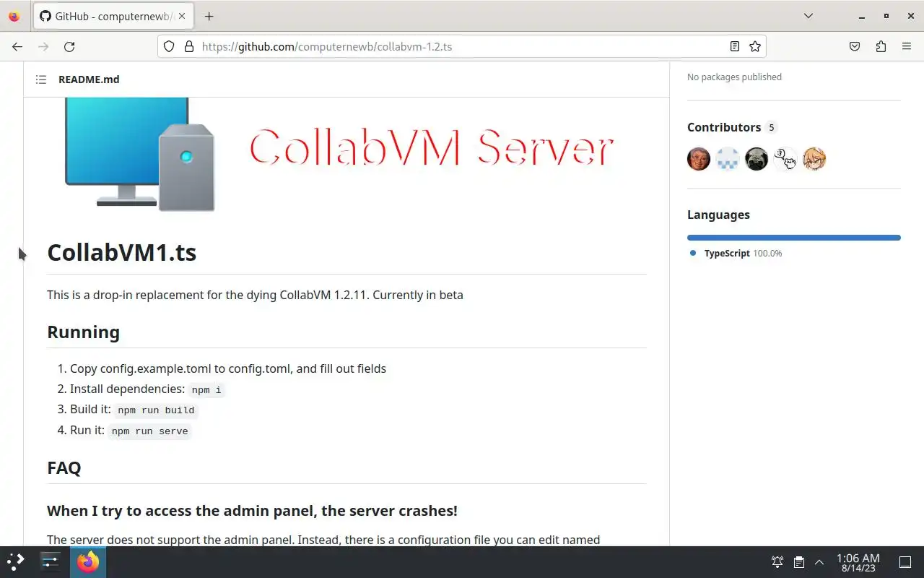Open the first contributor avatar
This screenshot has width=924, height=578.
coord(699,159)
